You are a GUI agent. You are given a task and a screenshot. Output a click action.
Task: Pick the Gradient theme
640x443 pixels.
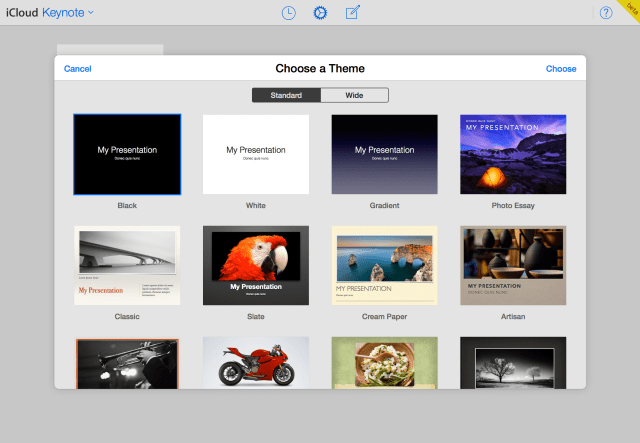pos(384,154)
